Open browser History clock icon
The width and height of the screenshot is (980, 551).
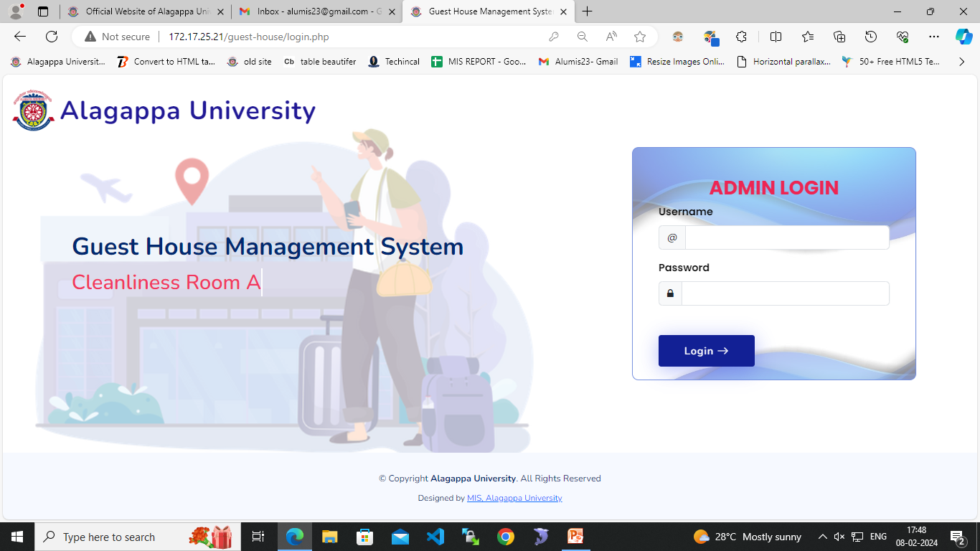click(871, 37)
